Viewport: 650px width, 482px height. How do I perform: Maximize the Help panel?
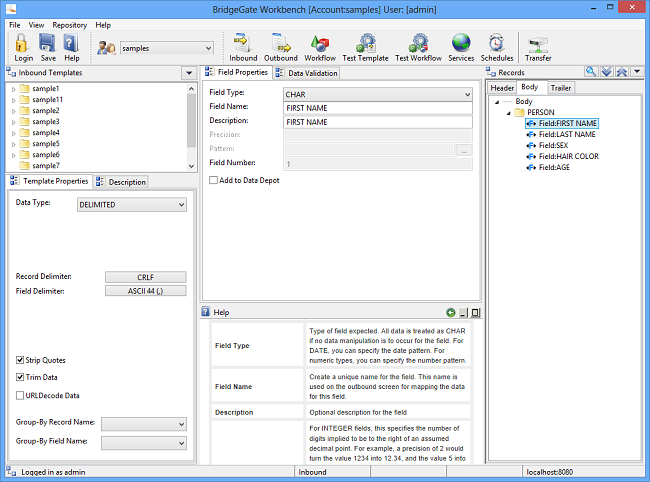click(475, 313)
